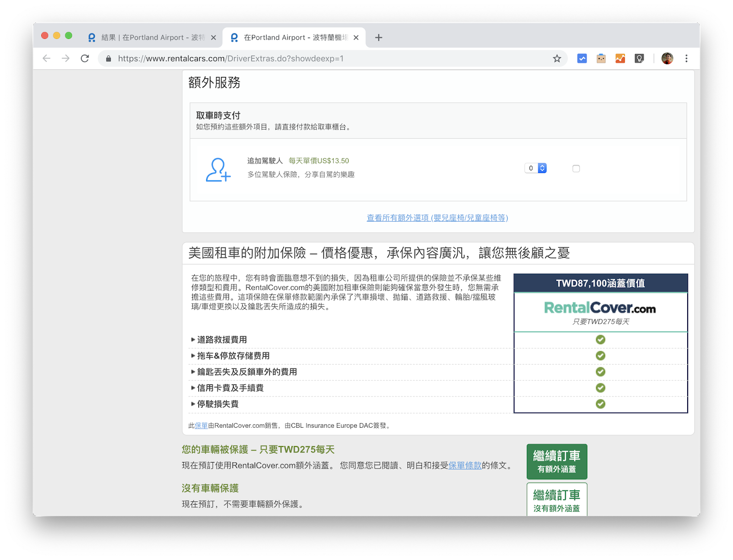This screenshot has width=733, height=560.
Task: Go back to the previous page
Action: click(x=46, y=59)
